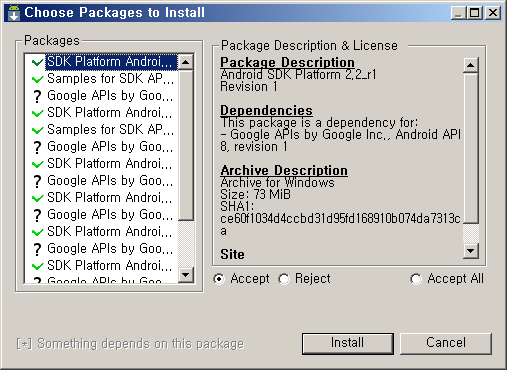Click the question mark beside second Google APIs row

(x=37, y=147)
